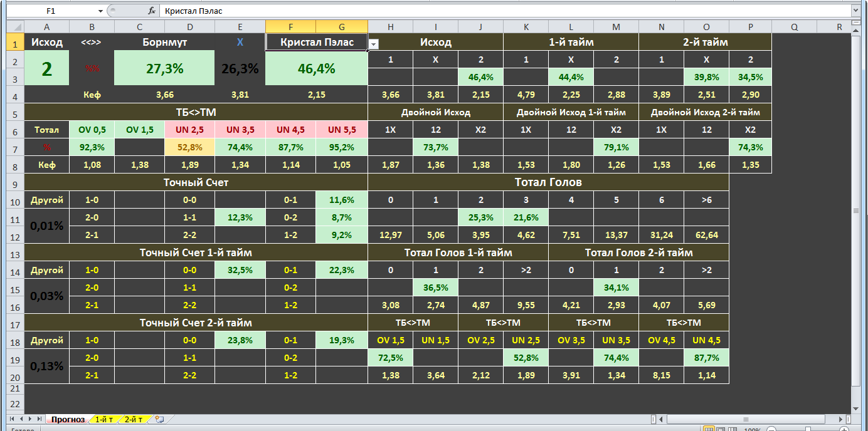Screen dimensions: 868x431
Task: Select the OV 0,5 total cell
Action: pos(92,130)
